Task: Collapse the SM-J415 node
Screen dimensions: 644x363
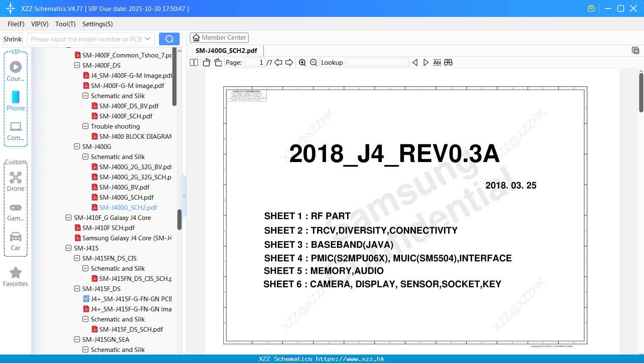Action: click(69, 248)
